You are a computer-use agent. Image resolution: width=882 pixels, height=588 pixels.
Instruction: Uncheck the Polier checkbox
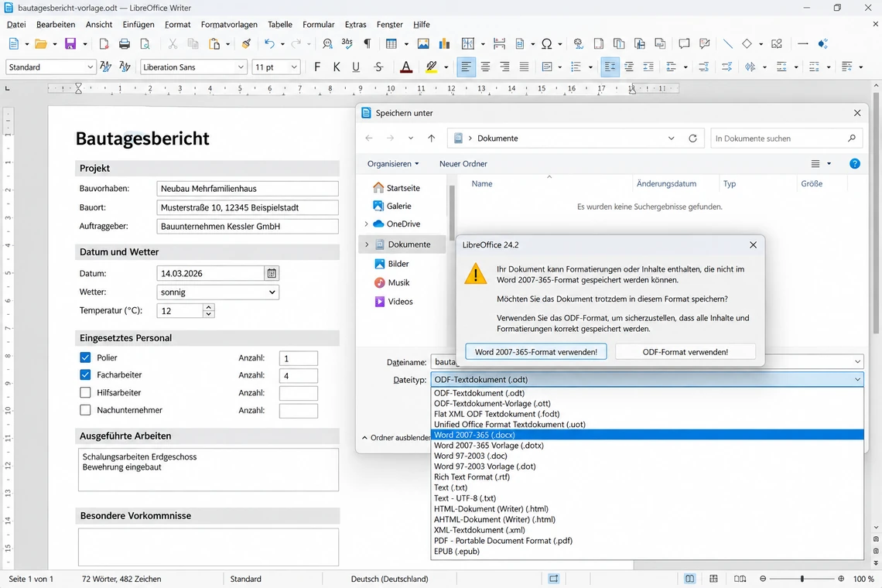85,357
